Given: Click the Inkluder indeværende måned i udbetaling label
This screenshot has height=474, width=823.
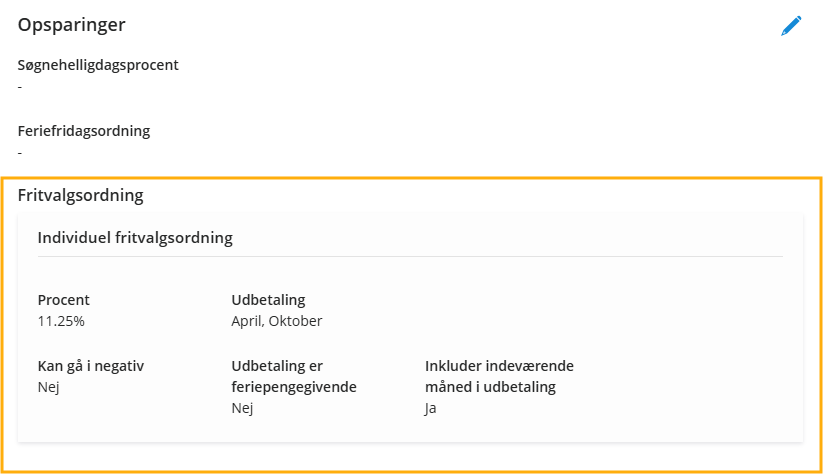Looking at the screenshot, I should tap(499, 376).
